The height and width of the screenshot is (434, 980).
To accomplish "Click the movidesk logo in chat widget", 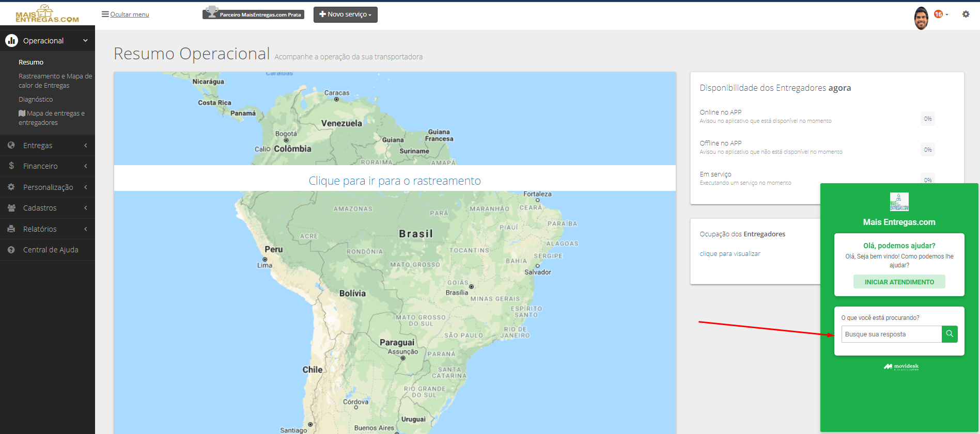I will coord(901,367).
